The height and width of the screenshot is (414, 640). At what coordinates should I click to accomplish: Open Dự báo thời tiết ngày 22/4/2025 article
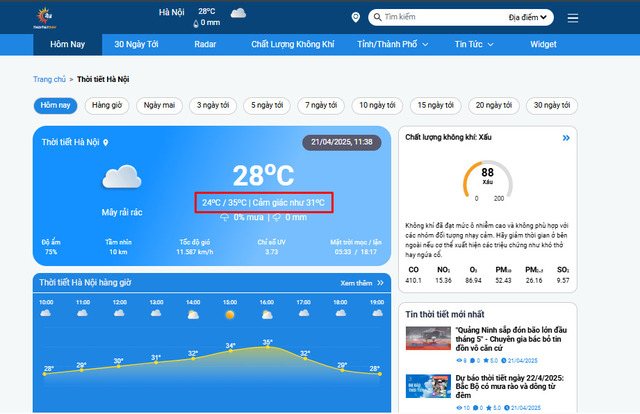[509, 386]
